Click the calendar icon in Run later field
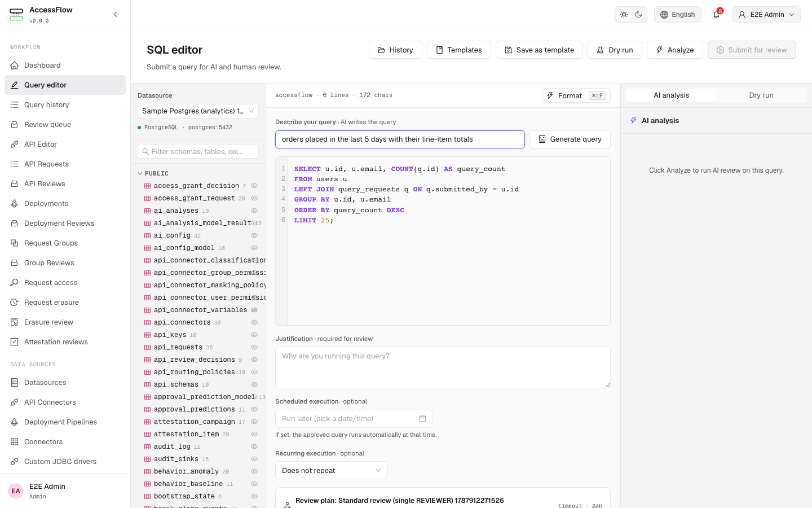Screen dimensions: 812x508 point(422,419)
